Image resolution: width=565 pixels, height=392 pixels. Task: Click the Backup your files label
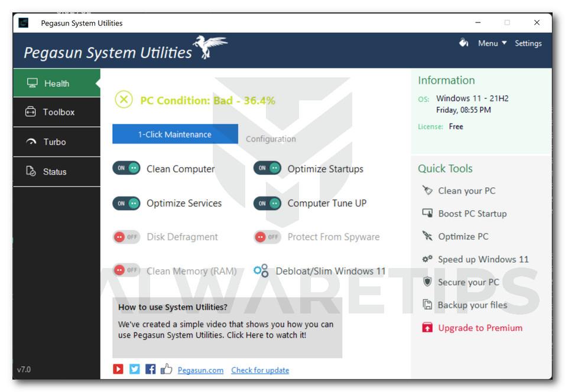[472, 305]
